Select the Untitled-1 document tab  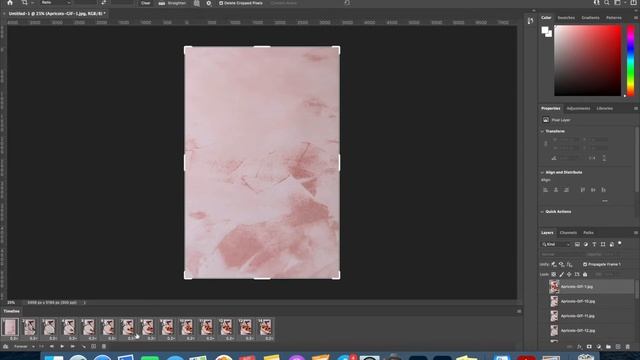pyautogui.click(x=57, y=13)
